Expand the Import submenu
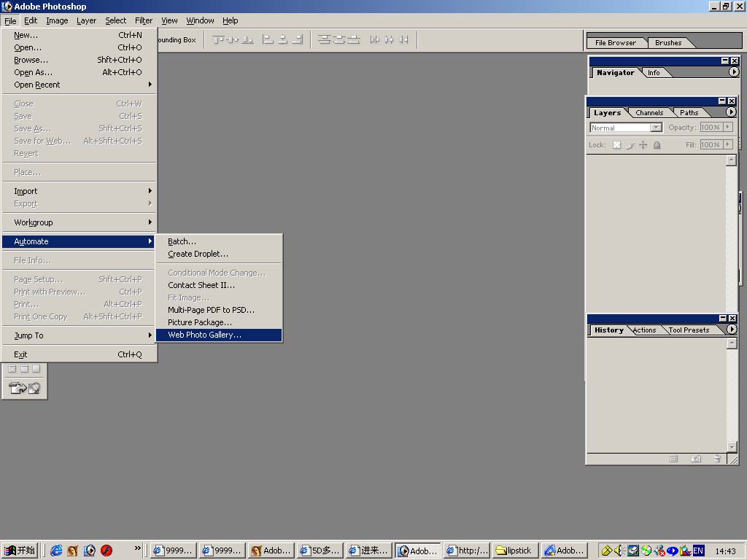The height and width of the screenshot is (560, 747). click(x=79, y=191)
